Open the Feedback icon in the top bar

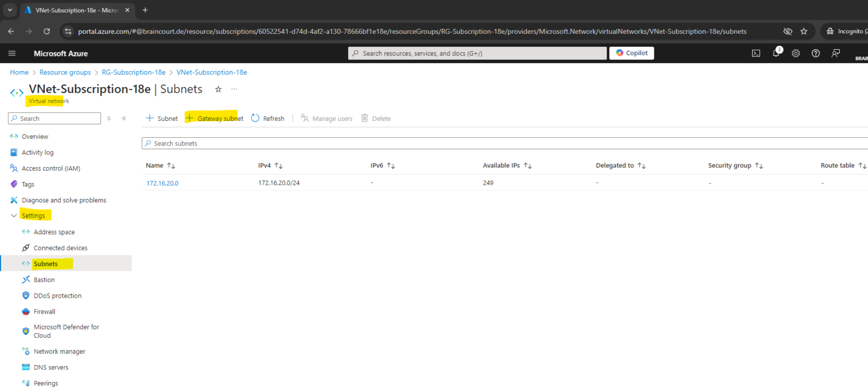(x=835, y=53)
